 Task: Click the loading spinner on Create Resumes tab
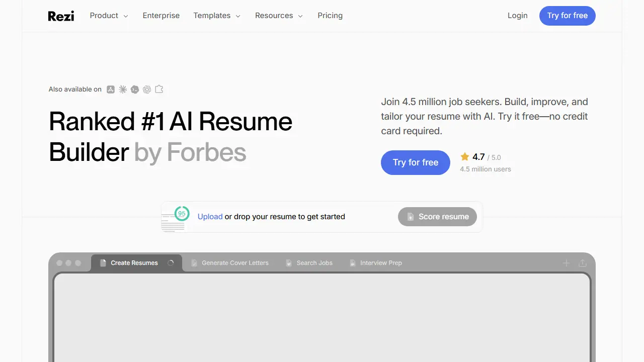pos(171,263)
